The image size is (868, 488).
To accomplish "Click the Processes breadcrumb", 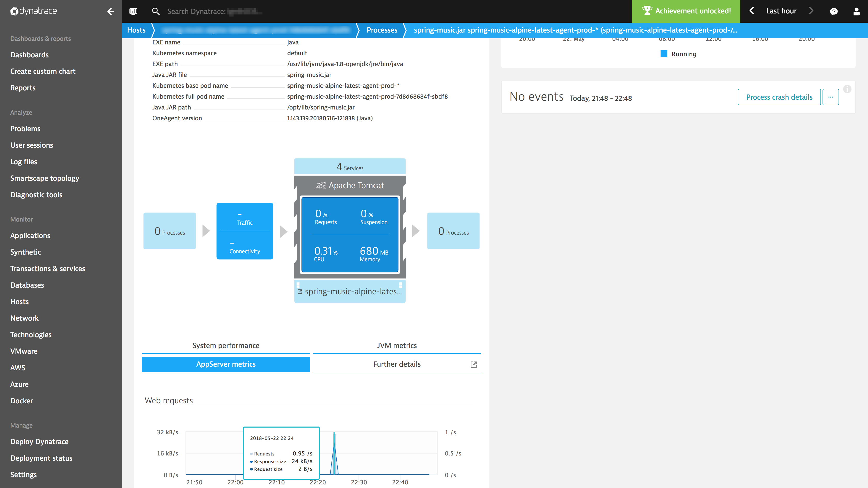I will [382, 30].
